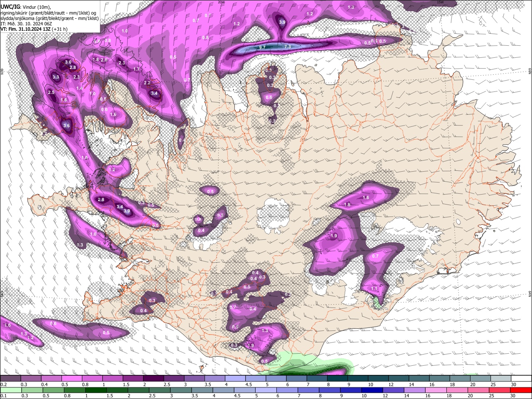
Task: Pick the darkest purple 2 swatch in snow scale
Action: pos(153,379)
